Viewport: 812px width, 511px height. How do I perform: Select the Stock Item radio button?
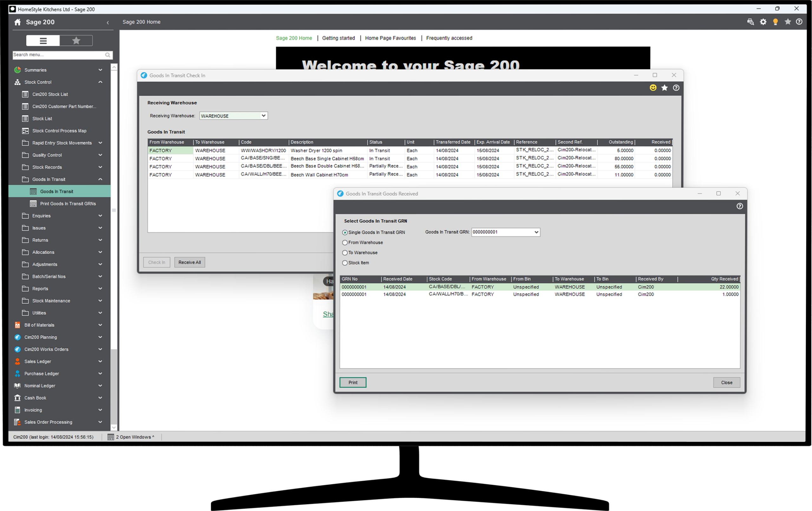pyautogui.click(x=345, y=263)
